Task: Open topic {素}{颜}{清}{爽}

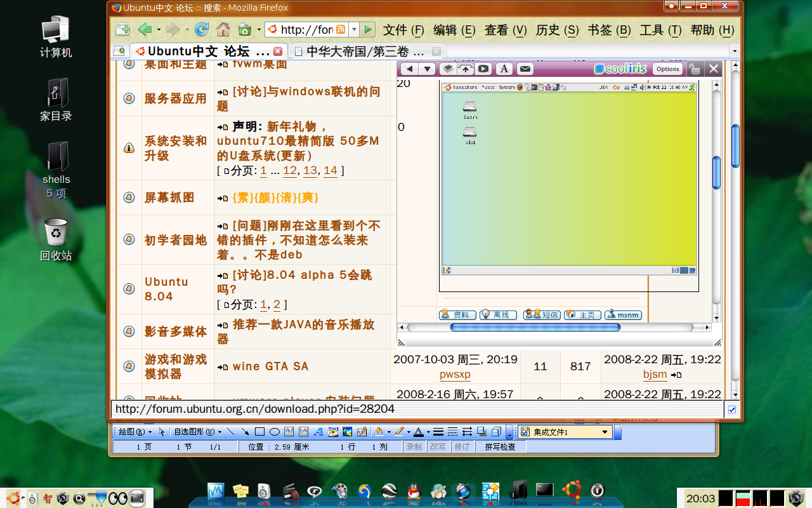Action: click(x=276, y=197)
